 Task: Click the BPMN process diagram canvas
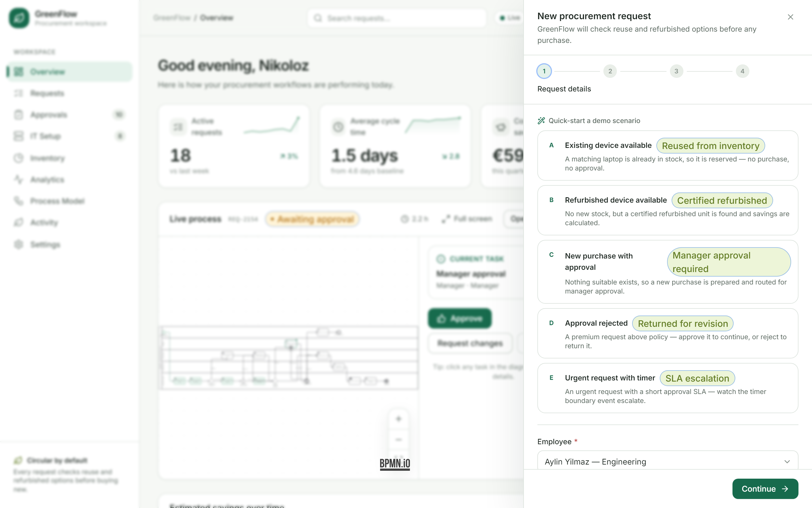[288, 358]
